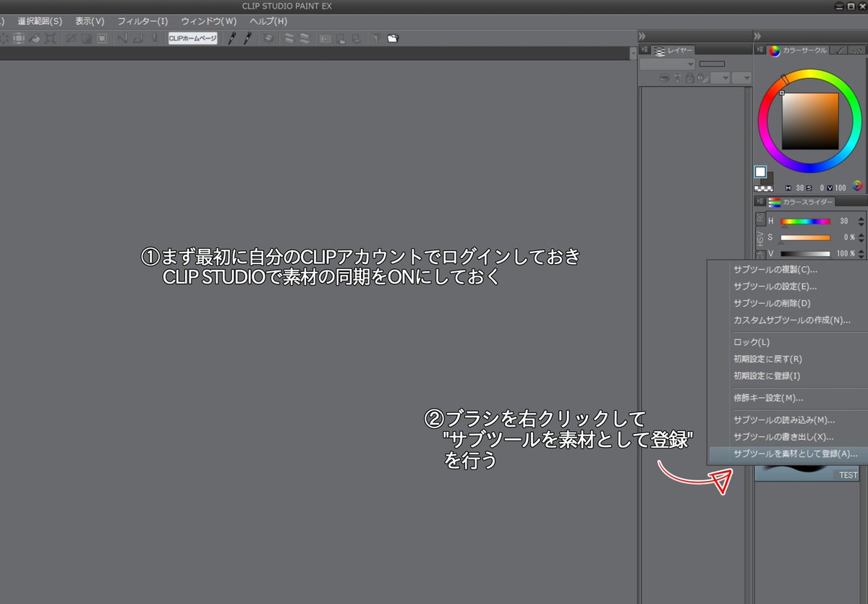Select the カラーサークル tab
Viewport: 868px width, 604px height.
[797, 50]
